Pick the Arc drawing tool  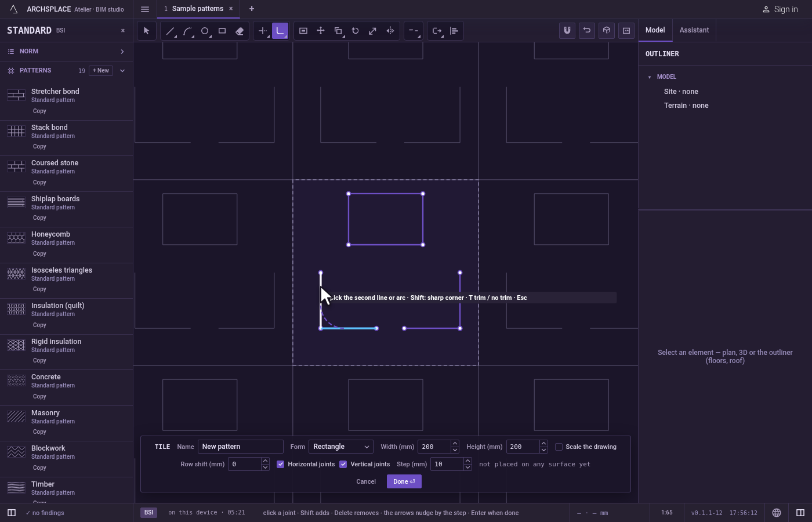click(x=187, y=31)
